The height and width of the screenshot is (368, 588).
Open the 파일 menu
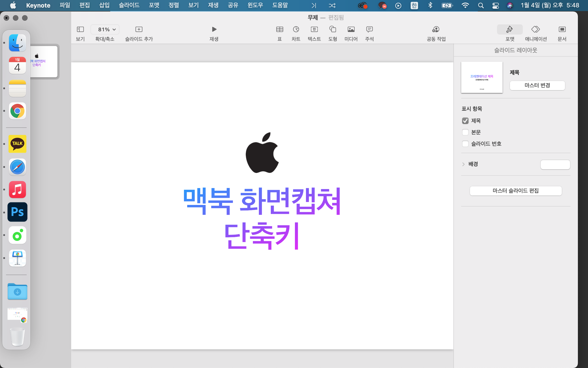(x=65, y=5)
